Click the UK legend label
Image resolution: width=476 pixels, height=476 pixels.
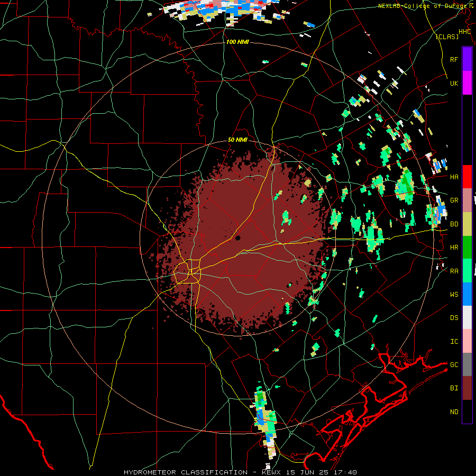[x=454, y=83]
